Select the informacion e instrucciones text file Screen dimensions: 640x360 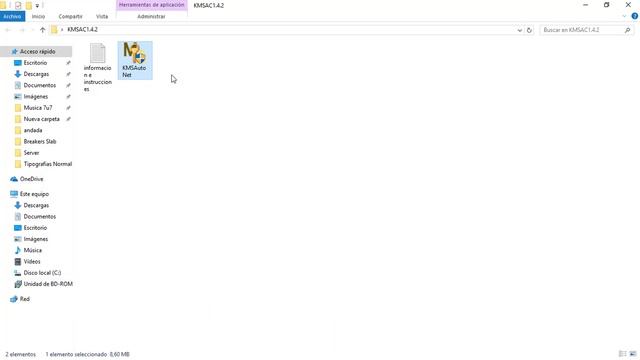pos(98,67)
